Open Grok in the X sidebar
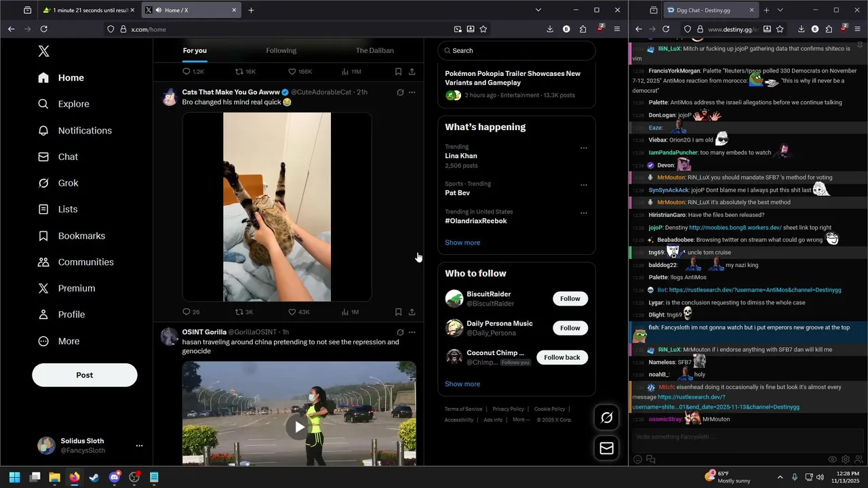 coord(58,183)
